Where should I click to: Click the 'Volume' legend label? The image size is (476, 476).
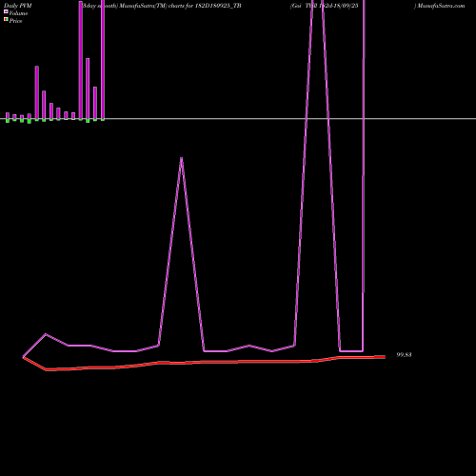click(x=18, y=13)
